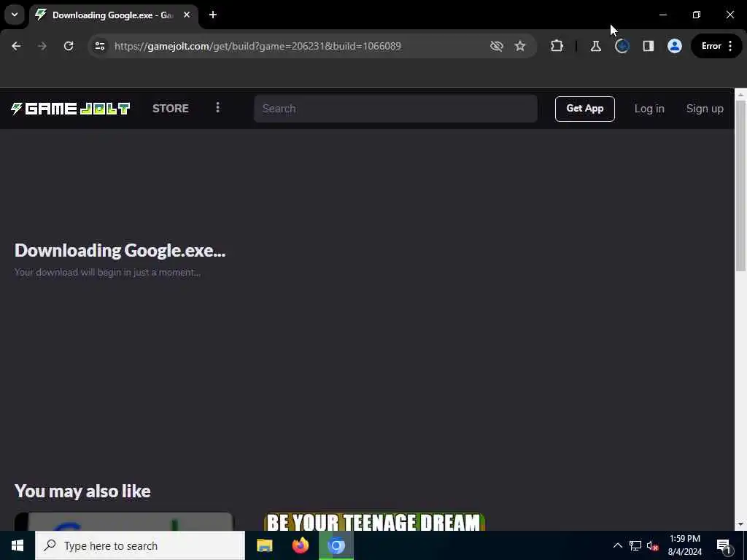Show hidden system tray icons
This screenshot has height=560, width=747.
[x=617, y=545]
